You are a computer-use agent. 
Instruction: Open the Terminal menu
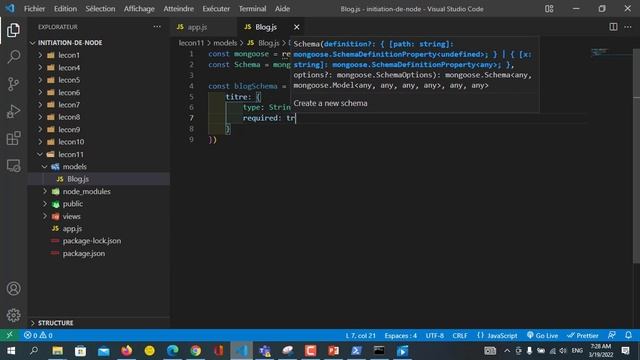coord(252,9)
